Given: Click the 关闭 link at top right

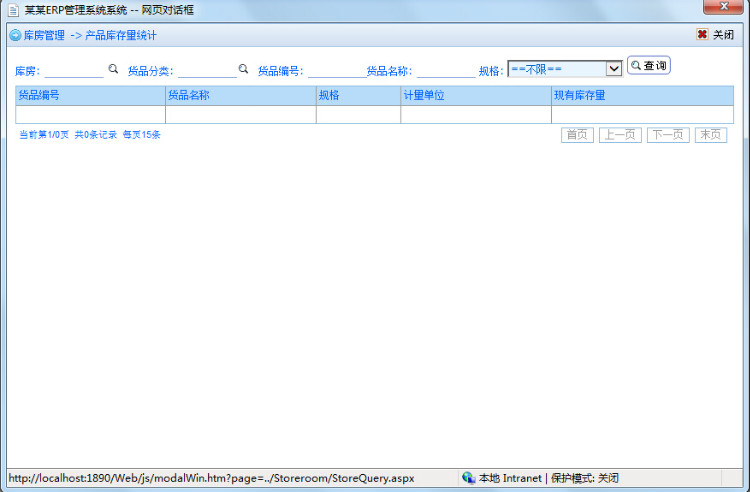Looking at the screenshot, I should [723, 35].
